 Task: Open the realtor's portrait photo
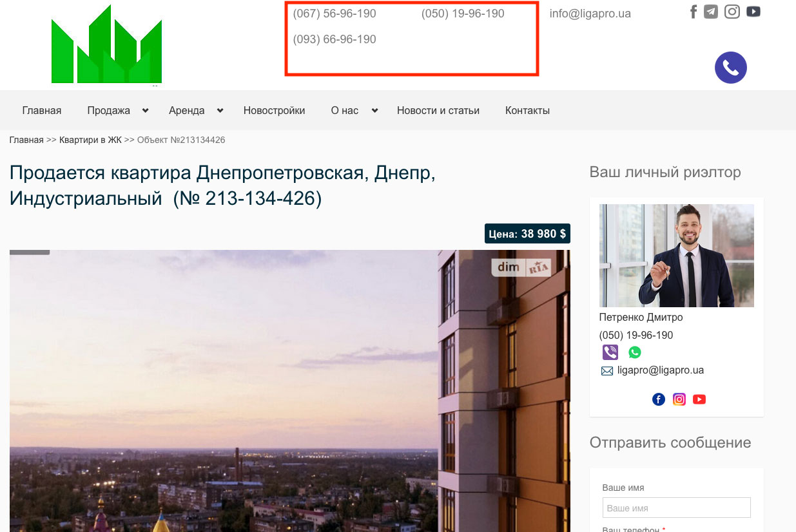pyautogui.click(x=677, y=256)
